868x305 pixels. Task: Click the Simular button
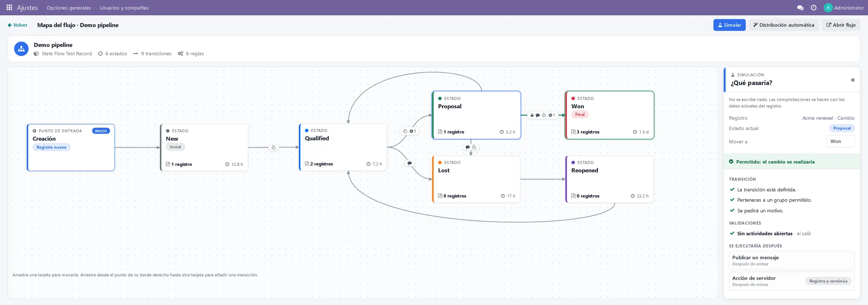pos(729,25)
